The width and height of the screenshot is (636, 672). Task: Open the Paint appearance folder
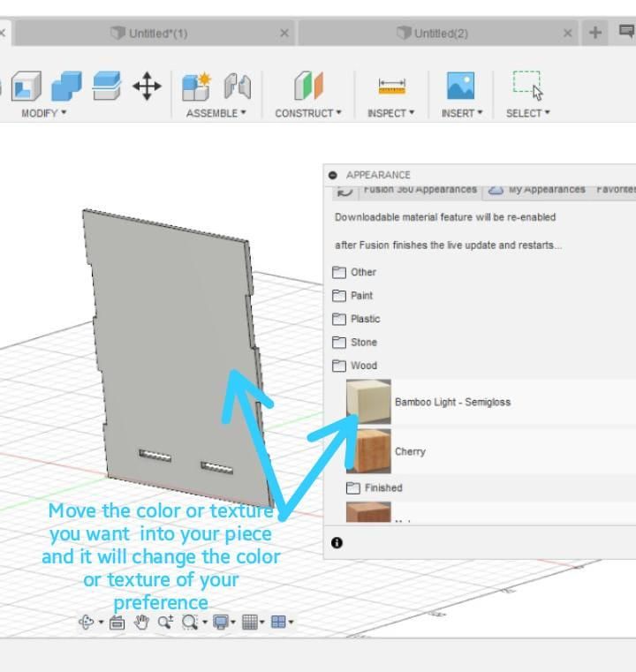click(x=352, y=296)
